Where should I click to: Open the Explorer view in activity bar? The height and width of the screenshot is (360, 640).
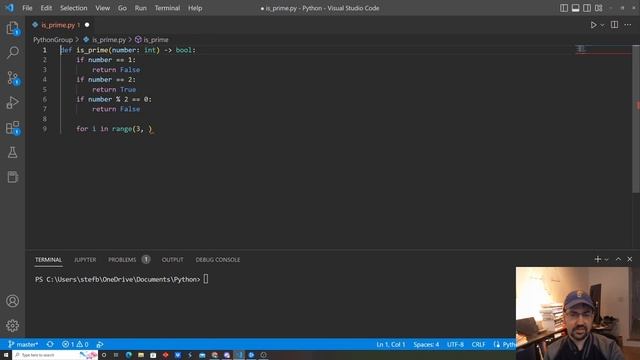(13, 29)
